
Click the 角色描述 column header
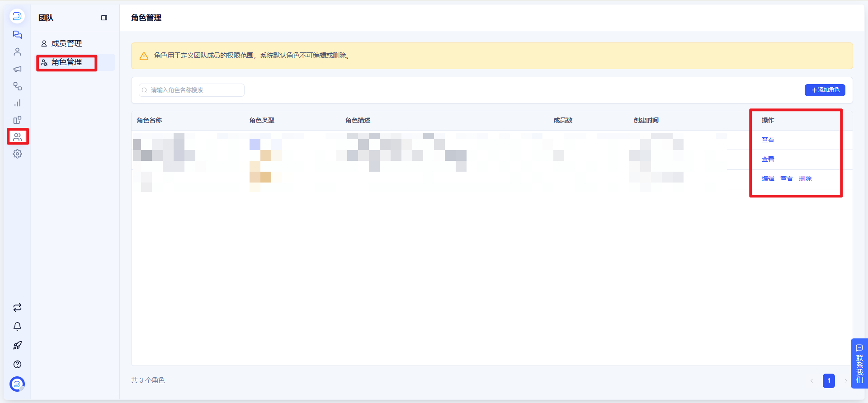(x=358, y=120)
